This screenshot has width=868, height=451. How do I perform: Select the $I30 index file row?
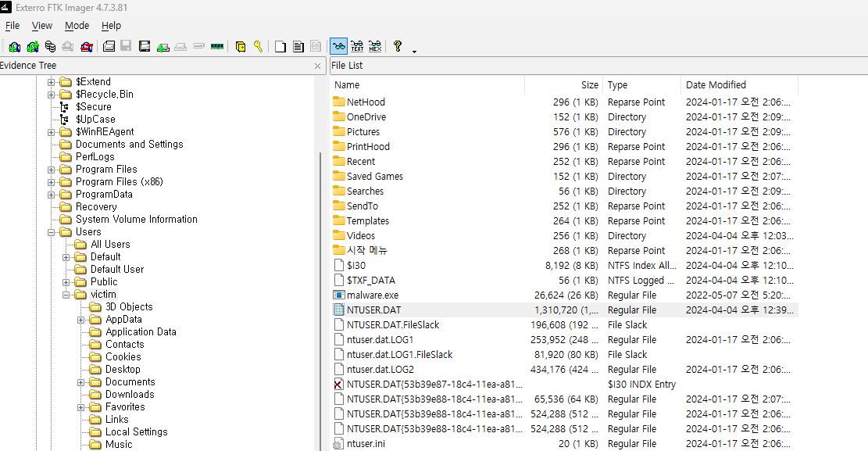pyautogui.click(x=564, y=266)
